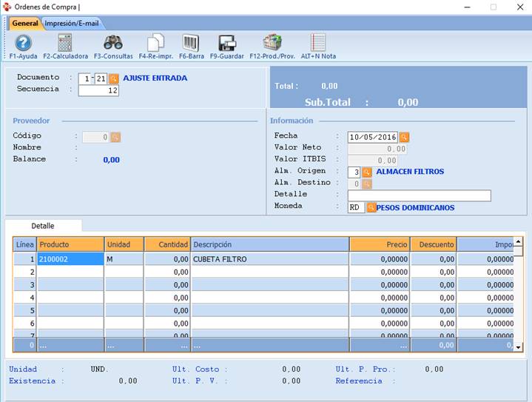The width and height of the screenshot is (532, 402).
Task: Switch to the Impresión/E-mail tab
Action: (x=72, y=24)
